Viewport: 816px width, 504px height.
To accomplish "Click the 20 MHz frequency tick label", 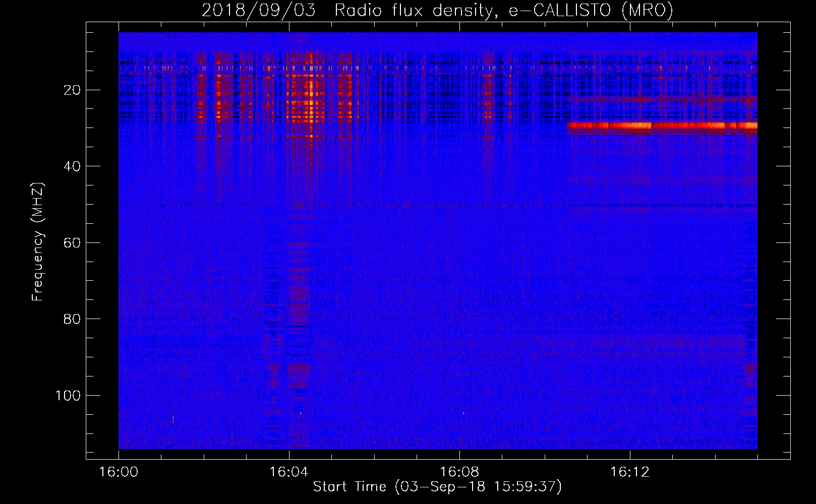I will pos(73,90).
